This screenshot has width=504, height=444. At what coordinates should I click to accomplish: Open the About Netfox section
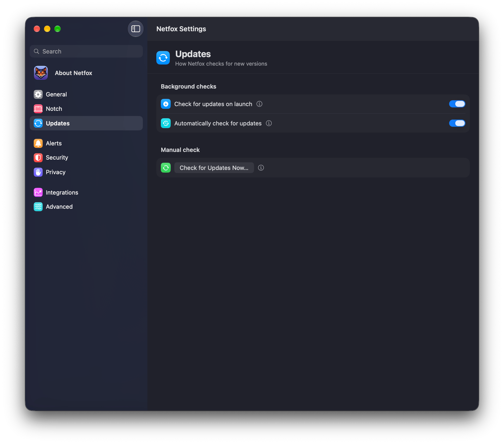86,73
